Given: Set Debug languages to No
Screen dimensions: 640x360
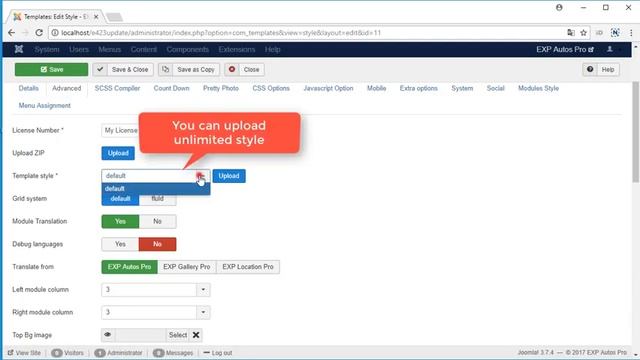Looking at the screenshot, I should [x=158, y=244].
